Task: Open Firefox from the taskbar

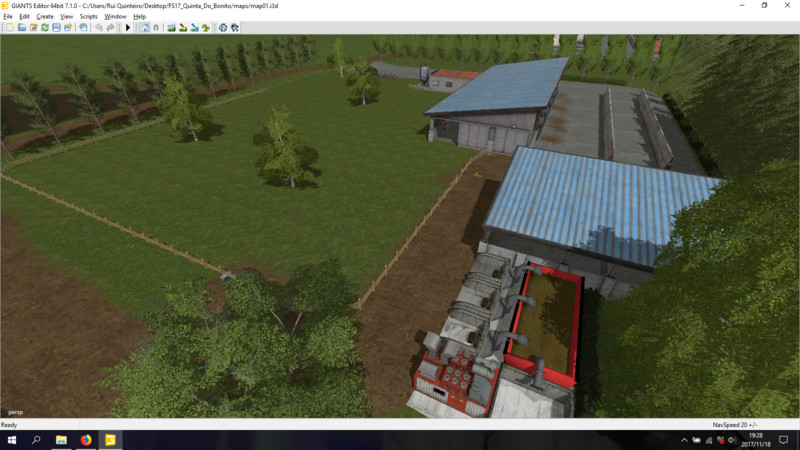Action: click(x=85, y=440)
